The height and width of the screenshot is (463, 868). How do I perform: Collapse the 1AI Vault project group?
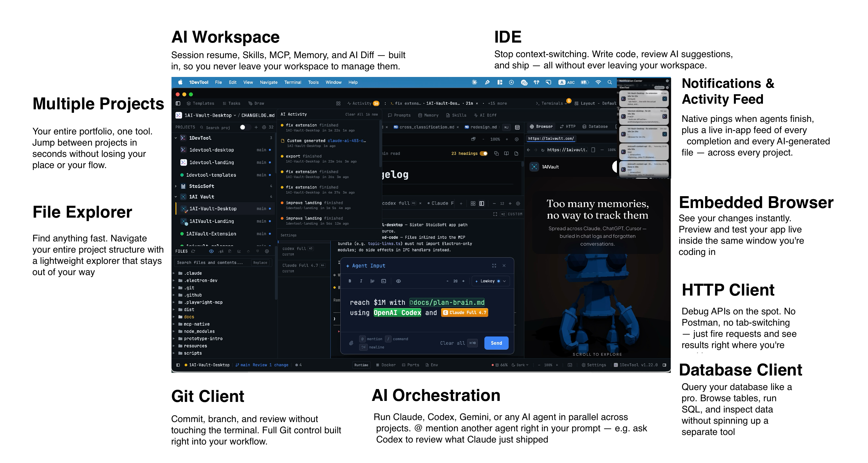[x=175, y=197]
